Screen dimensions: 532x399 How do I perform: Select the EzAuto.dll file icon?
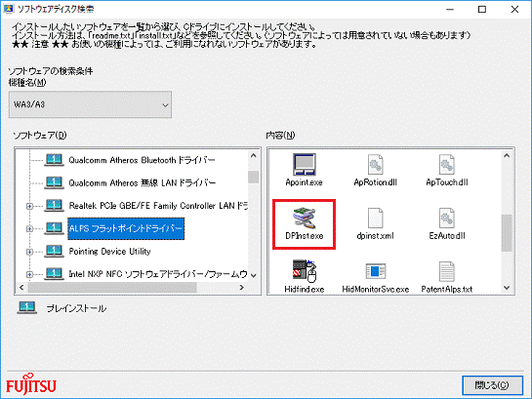(x=446, y=218)
